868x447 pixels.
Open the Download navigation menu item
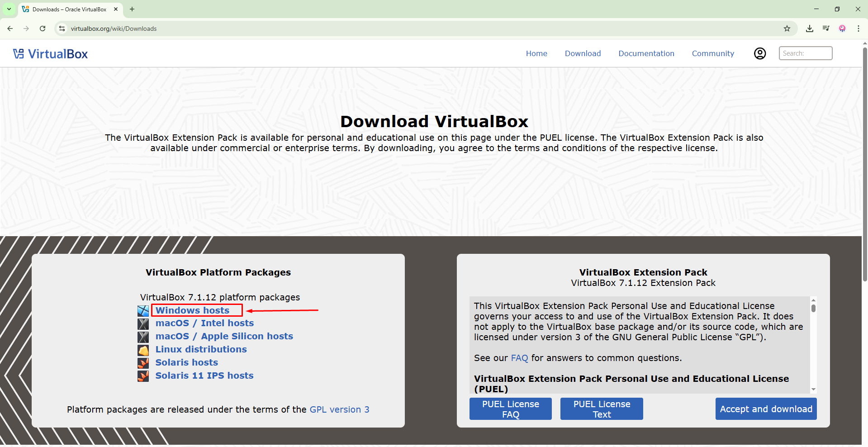(x=583, y=53)
